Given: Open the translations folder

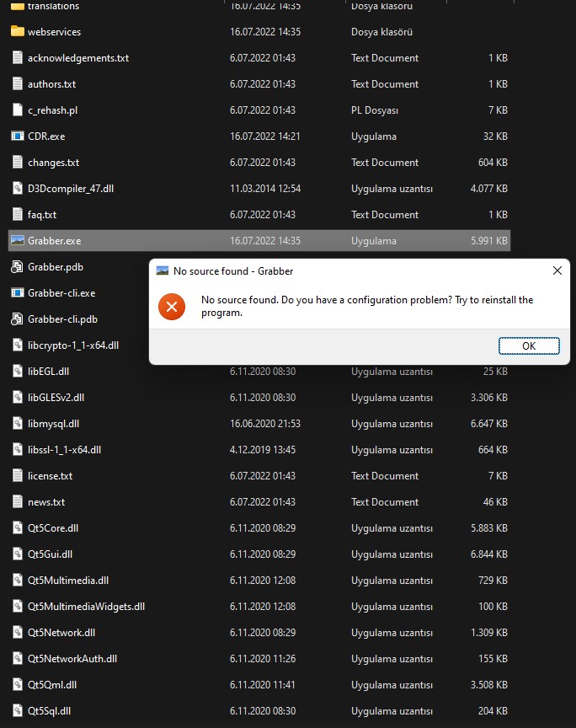Looking at the screenshot, I should [52, 6].
